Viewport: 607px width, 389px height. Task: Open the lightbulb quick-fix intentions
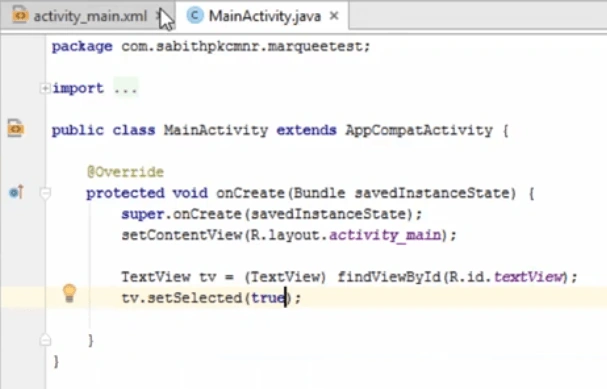coord(69,293)
